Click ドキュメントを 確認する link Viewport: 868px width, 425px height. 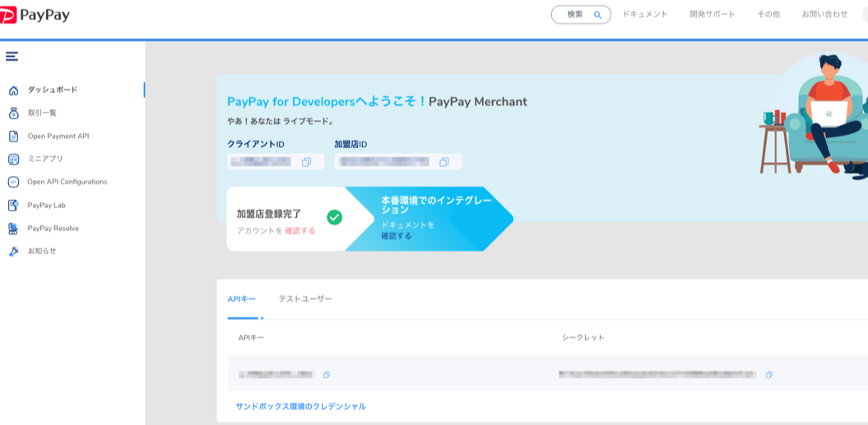[397, 236]
